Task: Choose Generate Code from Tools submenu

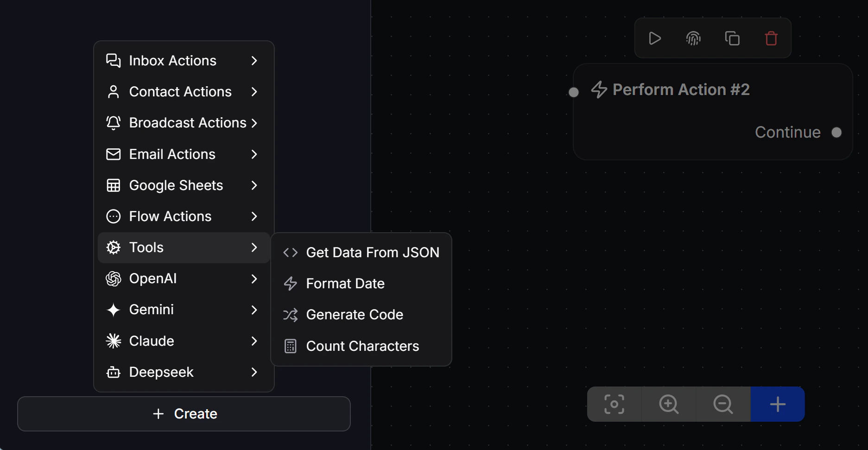Action: click(361, 315)
